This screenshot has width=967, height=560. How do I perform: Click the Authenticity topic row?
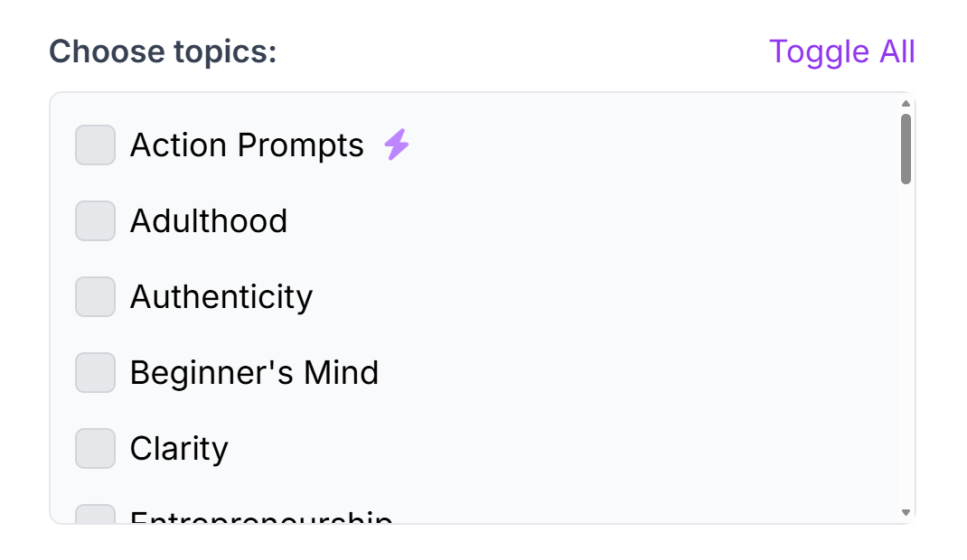point(221,296)
